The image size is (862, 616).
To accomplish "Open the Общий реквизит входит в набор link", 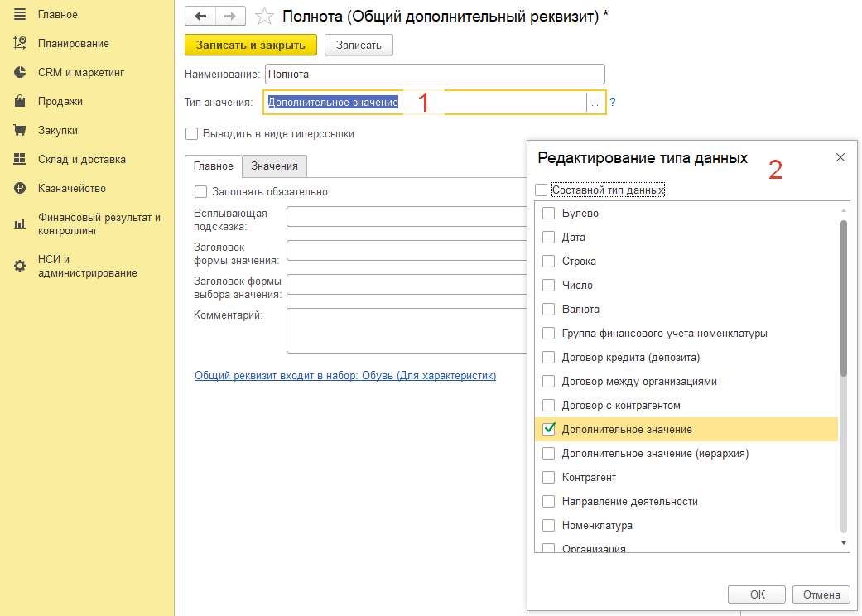I will click(x=345, y=375).
